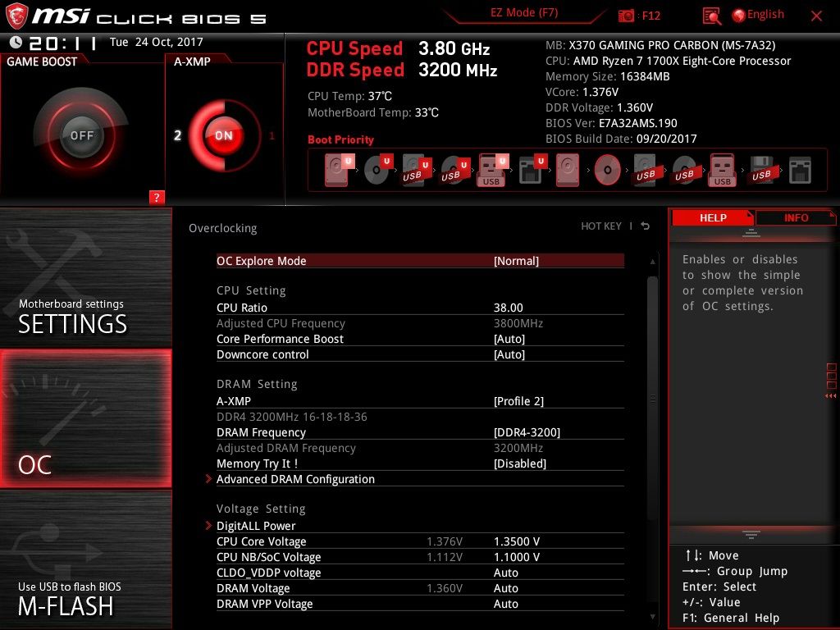Switch to EZ Mode (F7)
Image resolution: width=840 pixels, height=630 pixels.
[524, 13]
